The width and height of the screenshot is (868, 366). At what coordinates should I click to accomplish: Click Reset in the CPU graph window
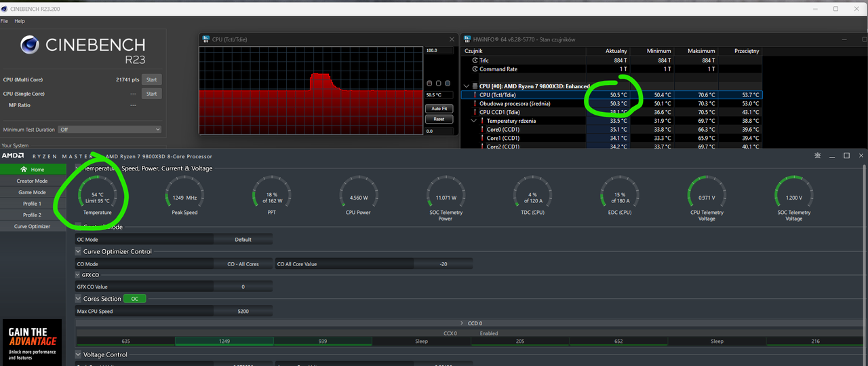click(439, 119)
